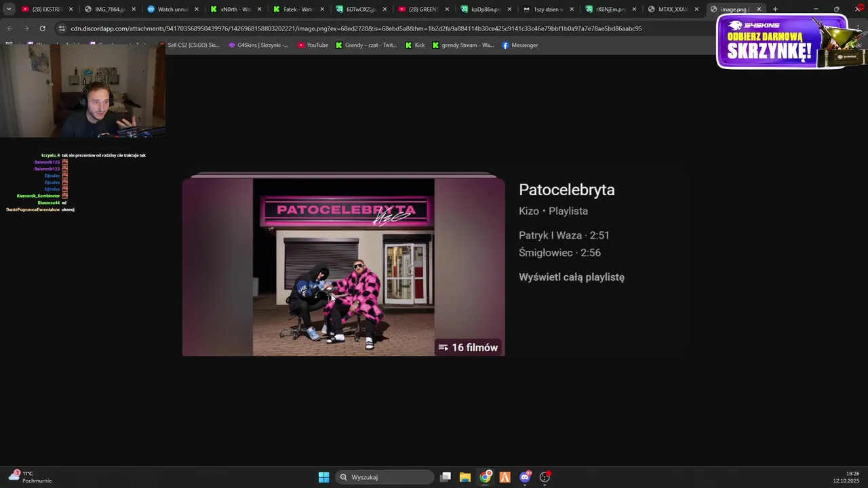The height and width of the screenshot is (488, 868).
Task: Switch to the Watch unna tab
Action: click(x=172, y=9)
